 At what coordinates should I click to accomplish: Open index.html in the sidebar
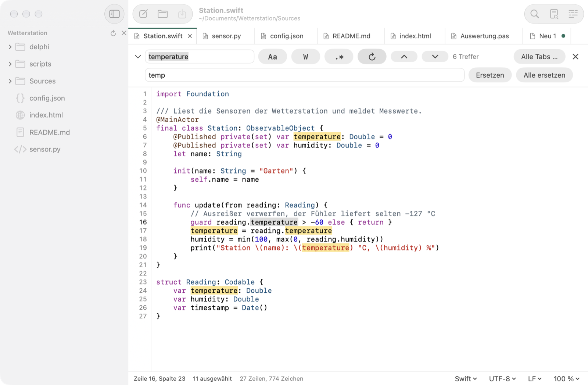(x=46, y=115)
